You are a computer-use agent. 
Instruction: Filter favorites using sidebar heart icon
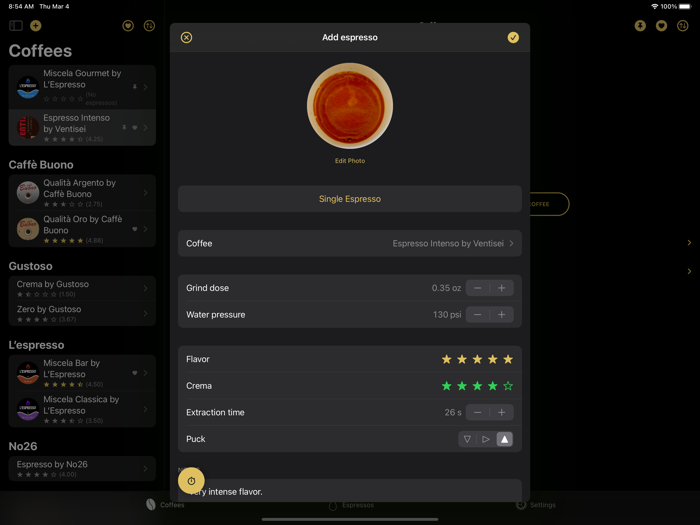coord(128,26)
